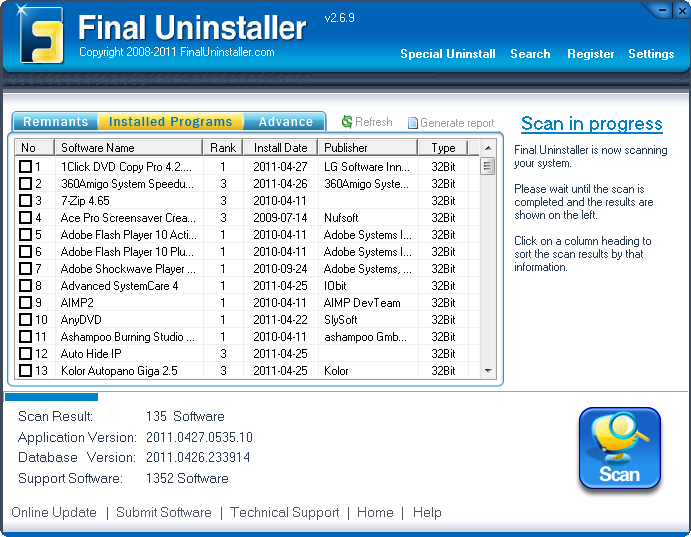Check Adobe Flash Player 10 Plugin box
Screen dimensions: 691x537
click(26, 252)
